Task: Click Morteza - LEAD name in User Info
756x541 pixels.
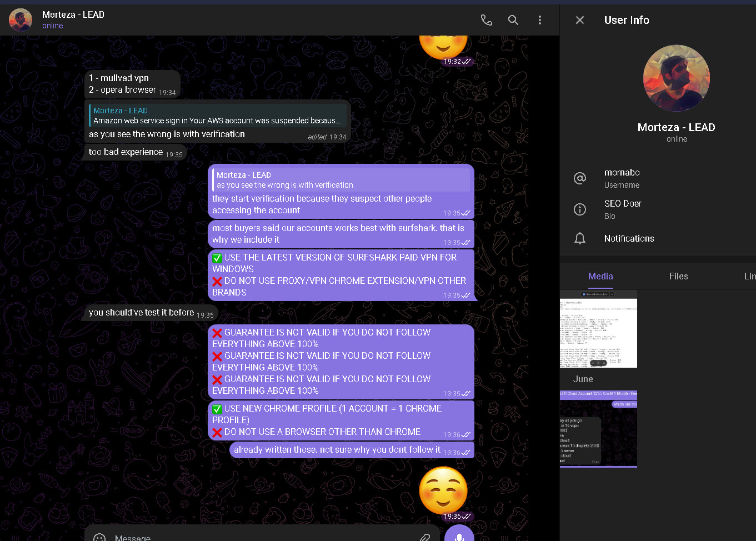Action: (676, 127)
